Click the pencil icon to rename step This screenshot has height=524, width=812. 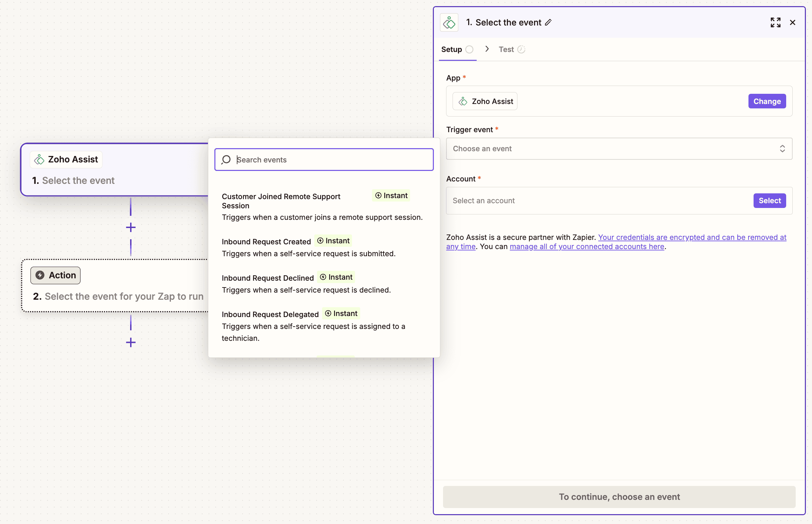coord(548,22)
